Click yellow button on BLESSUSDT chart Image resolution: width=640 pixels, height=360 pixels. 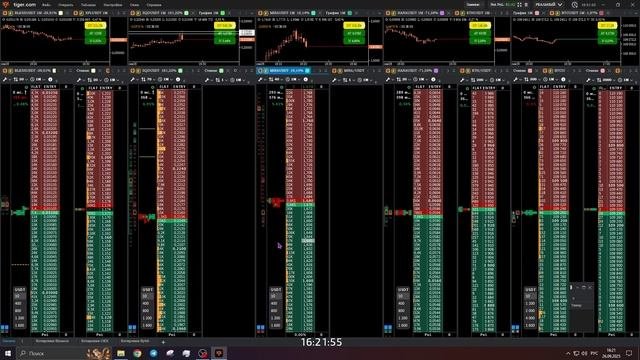[x=95, y=25]
